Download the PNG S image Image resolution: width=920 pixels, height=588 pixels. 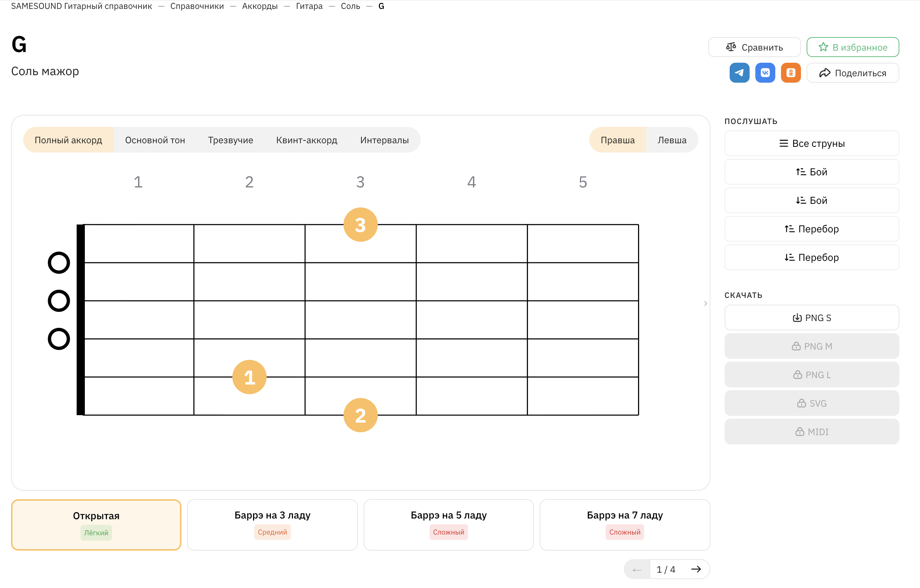[x=812, y=318]
